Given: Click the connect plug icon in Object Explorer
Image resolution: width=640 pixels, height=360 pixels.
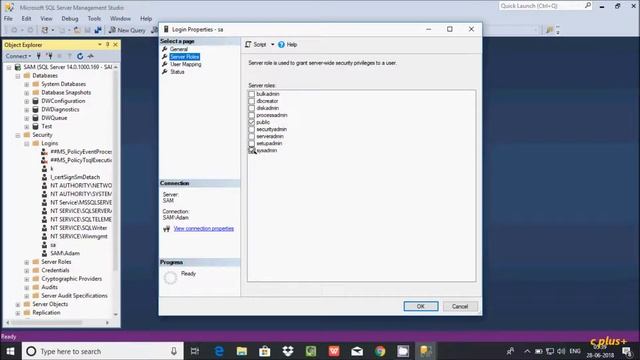Looking at the screenshot, I should [x=39, y=56].
